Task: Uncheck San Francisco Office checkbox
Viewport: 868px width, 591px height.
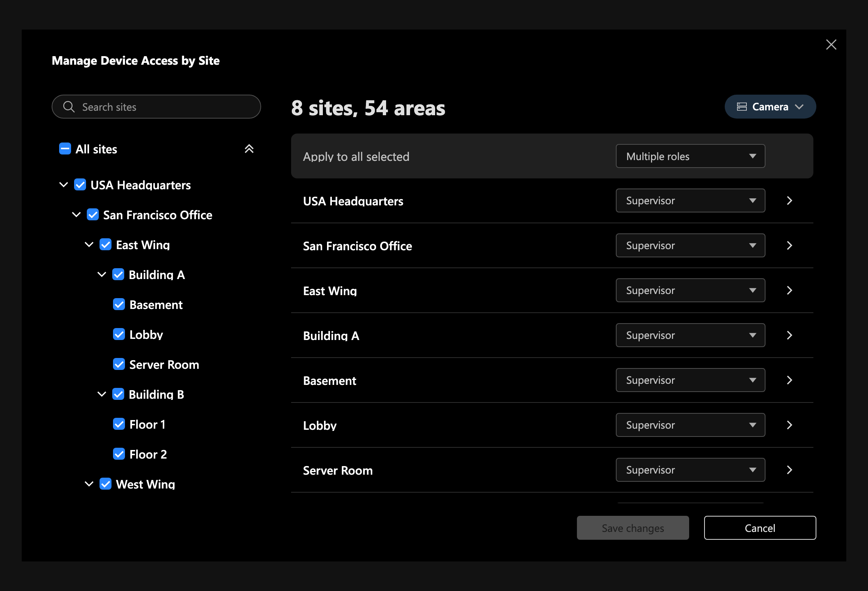Action: click(93, 215)
